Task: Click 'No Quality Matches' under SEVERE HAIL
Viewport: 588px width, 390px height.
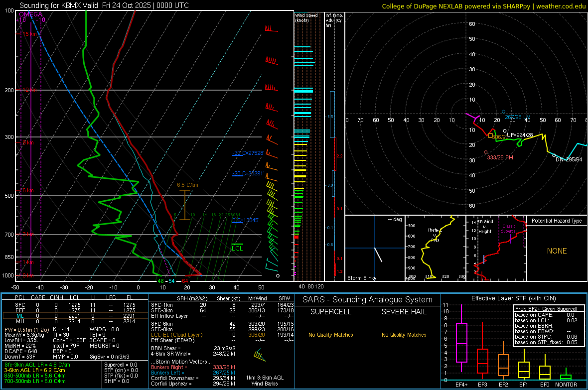Action: point(404,335)
